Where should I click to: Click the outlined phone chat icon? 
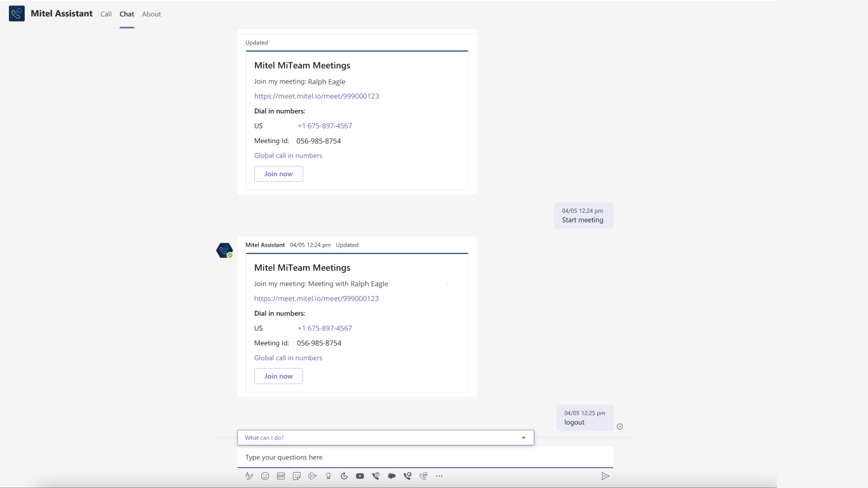click(424, 476)
